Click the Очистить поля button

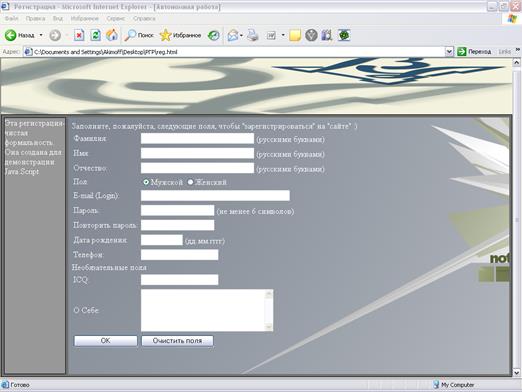coord(177,341)
